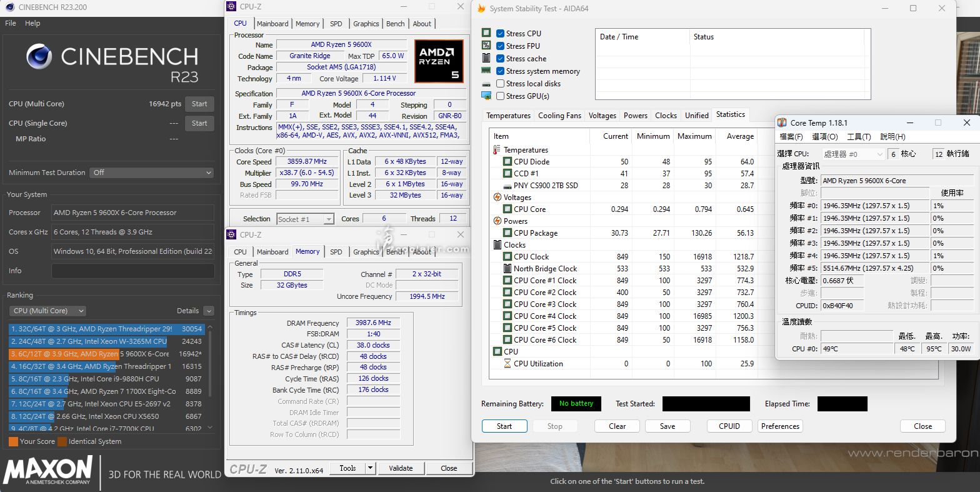Switch to the Cooling Fans tab
Viewport: 980px width, 492px height.
[x=559, y=116]
